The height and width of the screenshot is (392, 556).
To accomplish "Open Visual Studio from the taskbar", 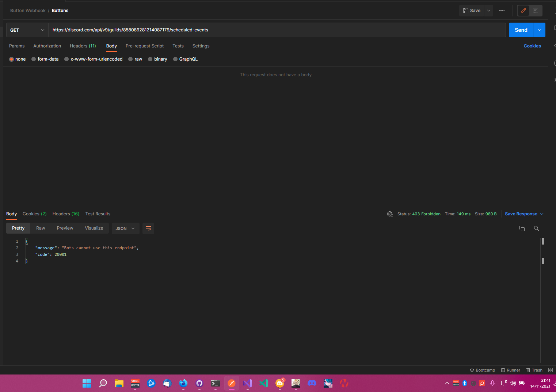I will 248,383.
